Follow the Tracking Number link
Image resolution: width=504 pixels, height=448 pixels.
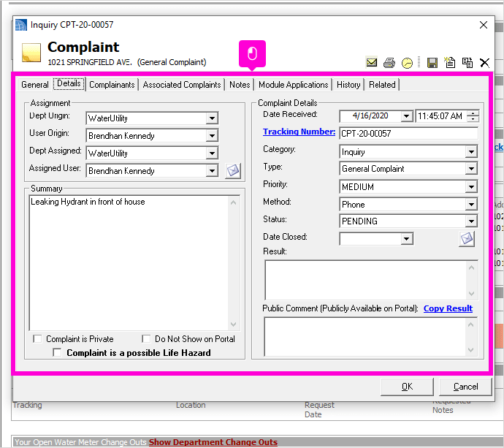pyautogui.click(x=299, y=132)
